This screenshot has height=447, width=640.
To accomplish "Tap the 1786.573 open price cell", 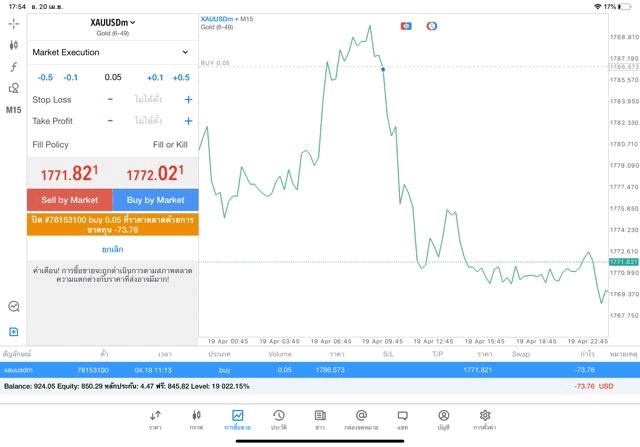I will point(330,370).
